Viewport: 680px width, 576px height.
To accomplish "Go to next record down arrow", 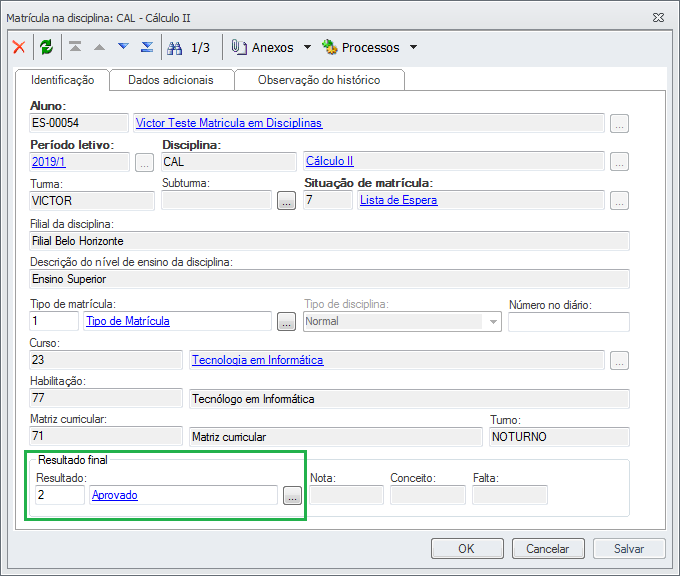I will click(x=124, y=46).
